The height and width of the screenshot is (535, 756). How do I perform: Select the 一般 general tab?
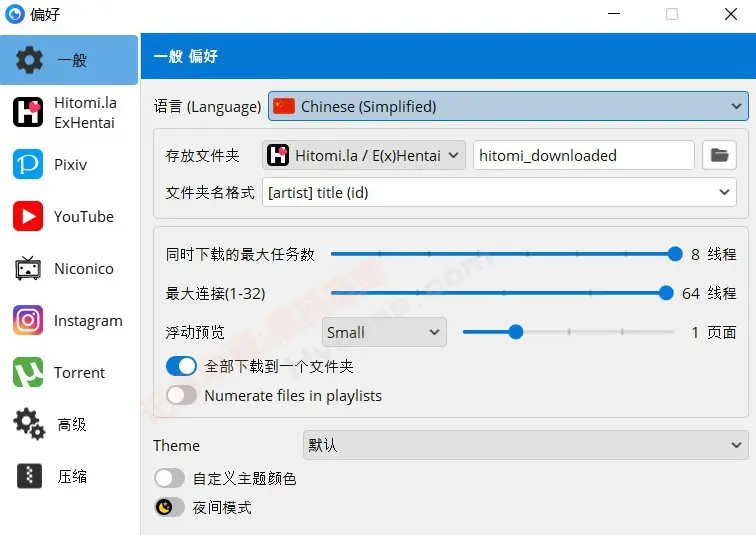pyautogui.click(x=70, y=60)
